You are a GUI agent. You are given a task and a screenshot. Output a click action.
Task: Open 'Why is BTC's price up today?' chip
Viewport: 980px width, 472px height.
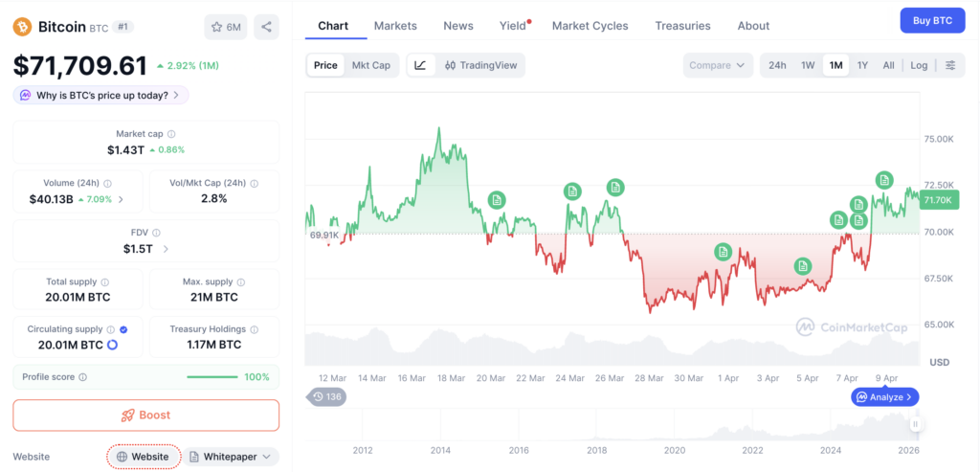100,95
